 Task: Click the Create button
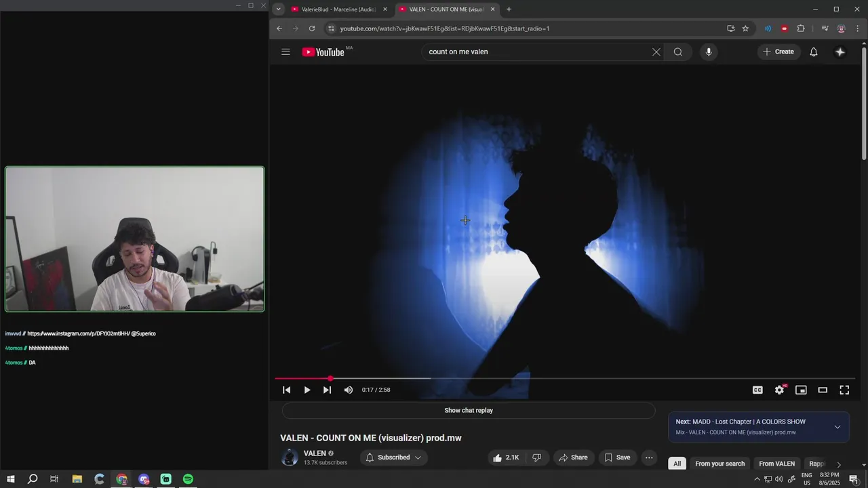[778, 52]
